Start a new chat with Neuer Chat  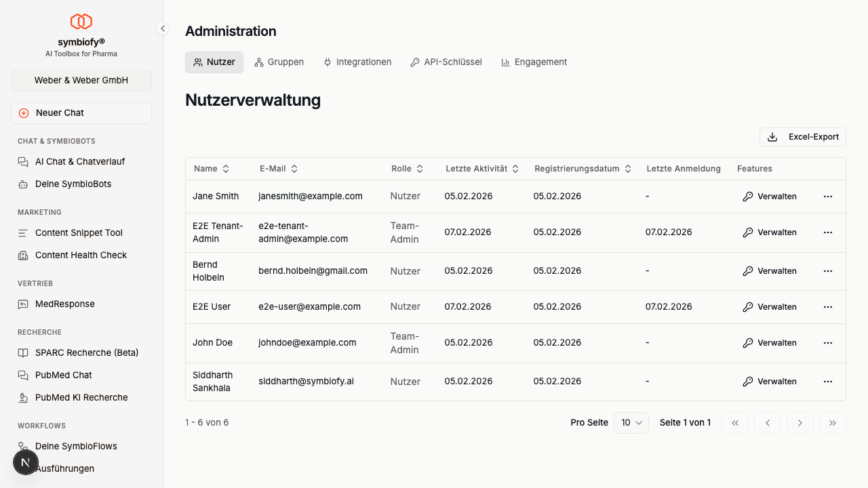pyautogui.click(x=81, y=113)
